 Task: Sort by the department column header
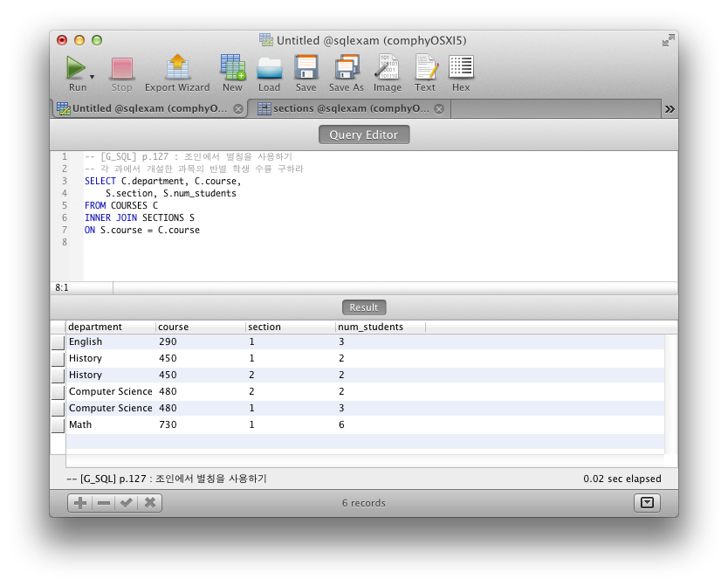111,327
